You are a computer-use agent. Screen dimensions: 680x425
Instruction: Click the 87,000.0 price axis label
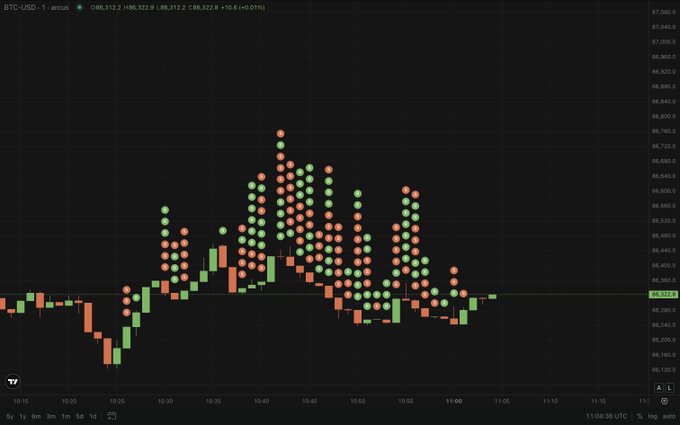coord(664,42)
